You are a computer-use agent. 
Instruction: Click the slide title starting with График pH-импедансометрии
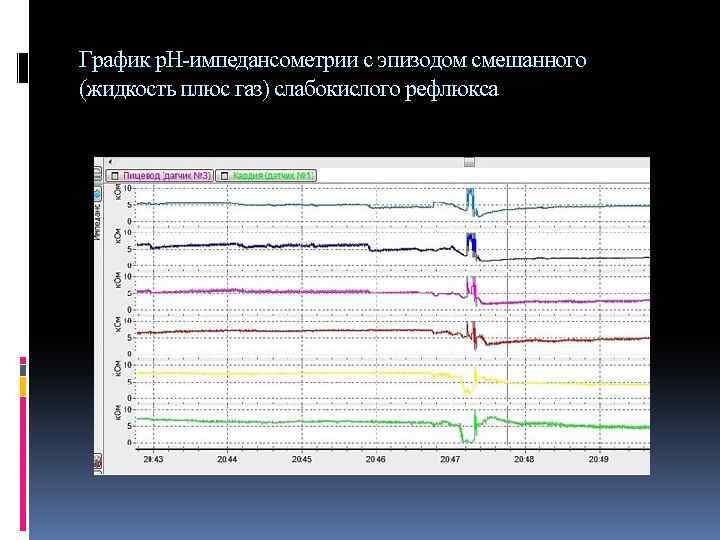coord(332,74)
